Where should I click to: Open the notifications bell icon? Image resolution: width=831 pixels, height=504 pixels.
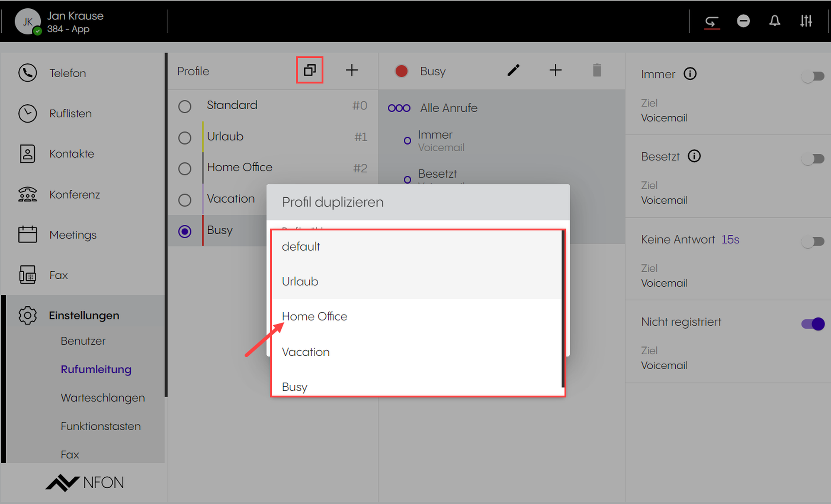774,21
